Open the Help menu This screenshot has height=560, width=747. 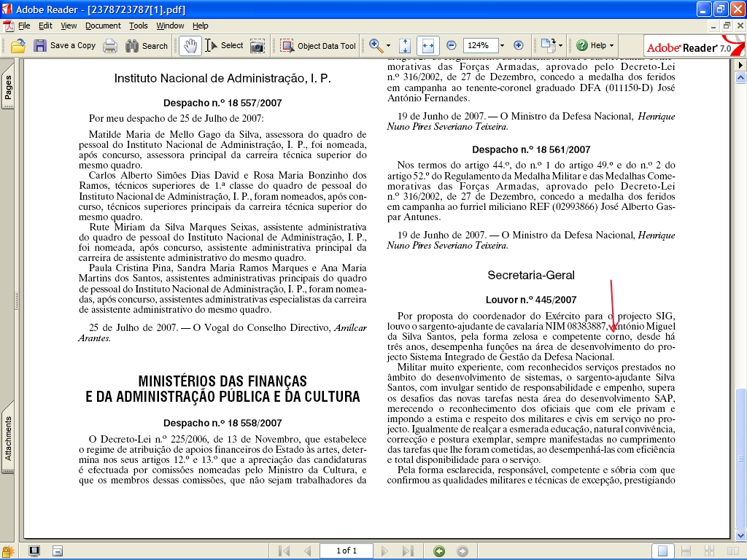tap(201, 26)
